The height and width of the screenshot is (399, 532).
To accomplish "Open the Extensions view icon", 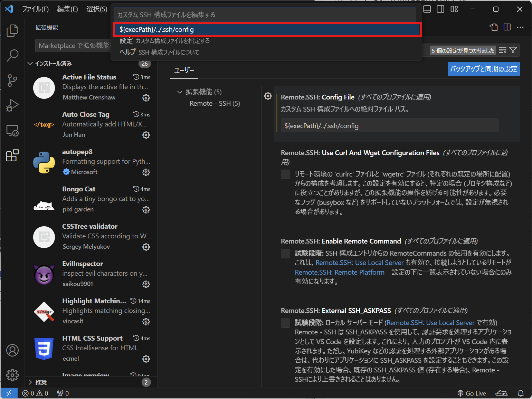I will point(12,155).
